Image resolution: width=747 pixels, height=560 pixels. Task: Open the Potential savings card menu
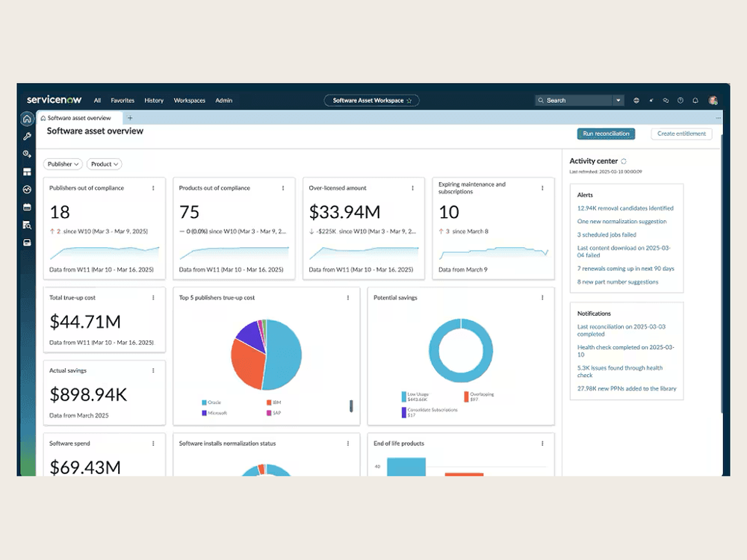(542, 296)
